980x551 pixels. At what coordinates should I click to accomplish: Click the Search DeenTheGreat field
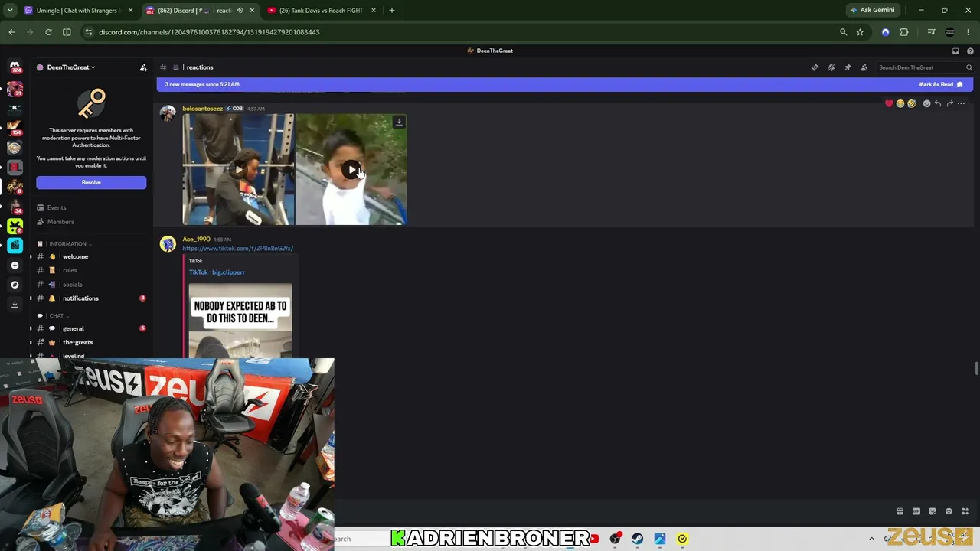point(925,67)
